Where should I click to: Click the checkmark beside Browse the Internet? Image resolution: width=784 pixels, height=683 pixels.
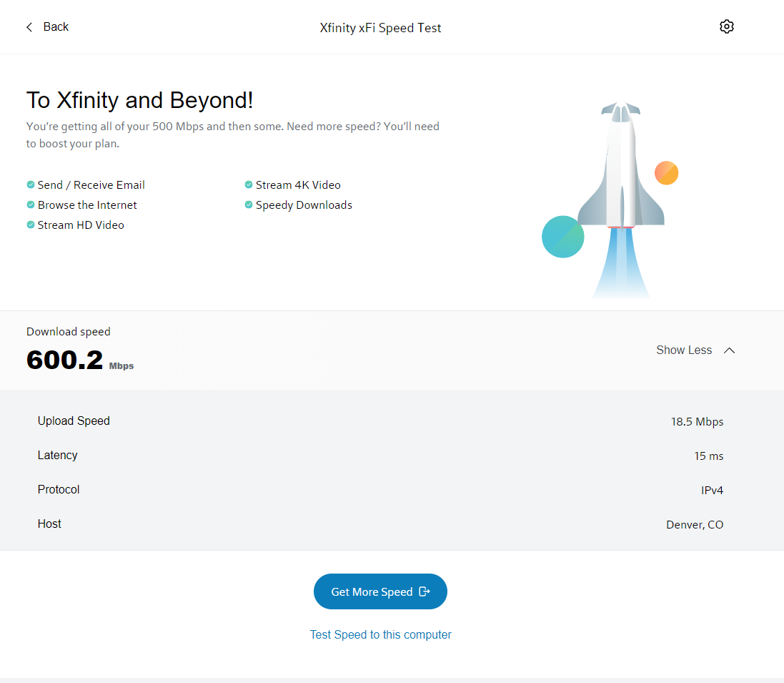(31, 205)
